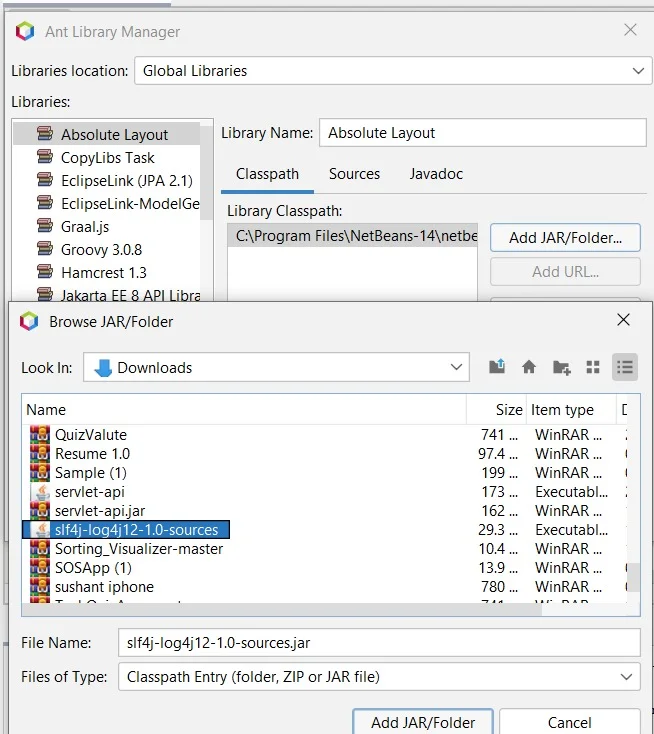Click the Hamcrest 1.3 library icon
This screenshot has width=654, height=734.
(x=45, y=272)
